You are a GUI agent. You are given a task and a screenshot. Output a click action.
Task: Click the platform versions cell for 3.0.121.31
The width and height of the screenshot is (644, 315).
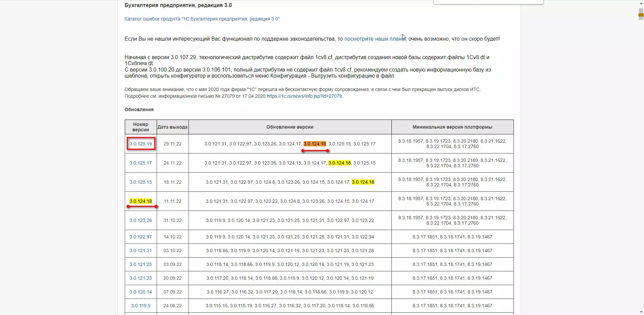(452, 251)
